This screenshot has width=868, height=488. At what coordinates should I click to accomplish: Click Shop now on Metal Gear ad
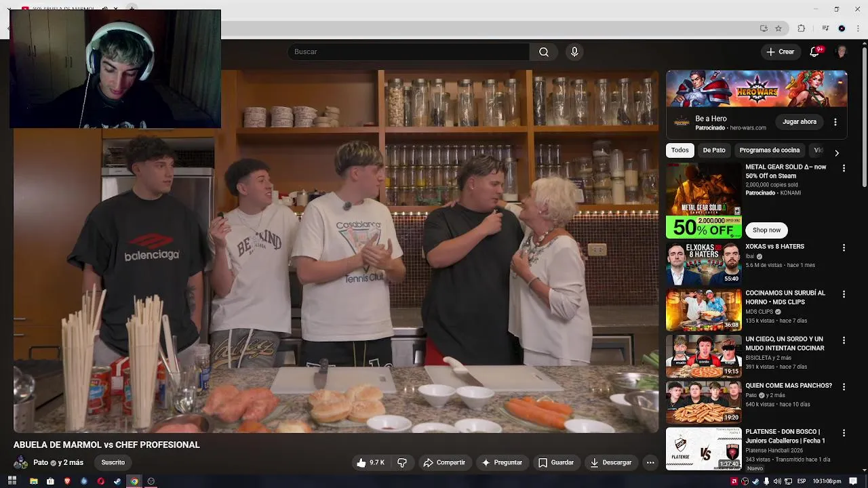point(766,230)
